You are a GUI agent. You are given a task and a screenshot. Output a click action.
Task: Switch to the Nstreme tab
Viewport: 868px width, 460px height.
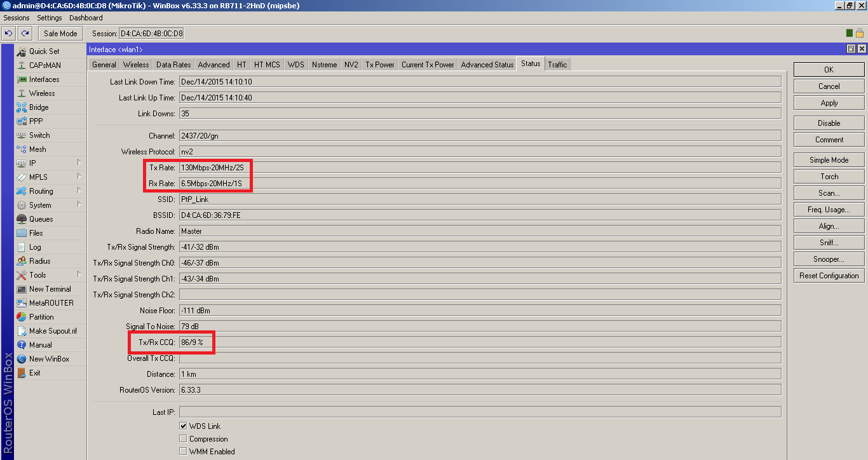coord(325,65)
